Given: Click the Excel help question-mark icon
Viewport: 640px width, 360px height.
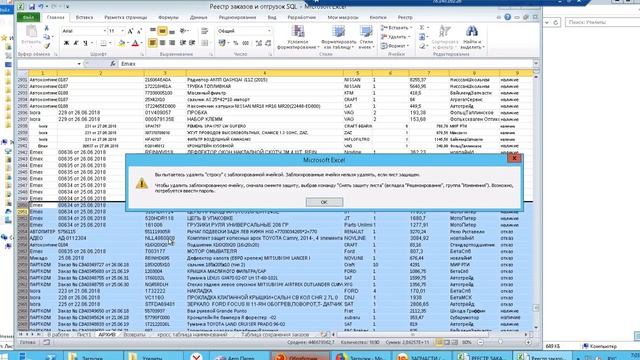Looking at the screenshot, I should 507,17.
